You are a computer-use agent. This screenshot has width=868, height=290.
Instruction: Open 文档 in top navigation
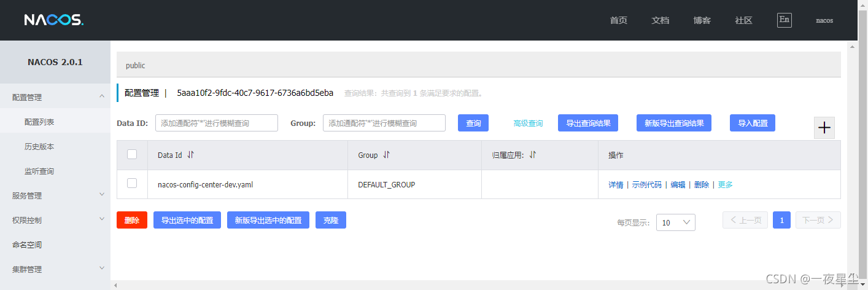pyautogui.click(x=661, y=20)
